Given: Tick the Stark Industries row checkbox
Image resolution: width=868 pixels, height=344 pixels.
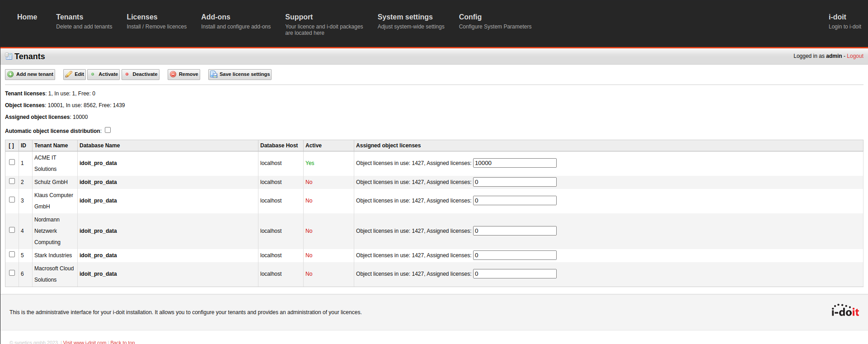Looking at the screenshot, I should (12, 254).
